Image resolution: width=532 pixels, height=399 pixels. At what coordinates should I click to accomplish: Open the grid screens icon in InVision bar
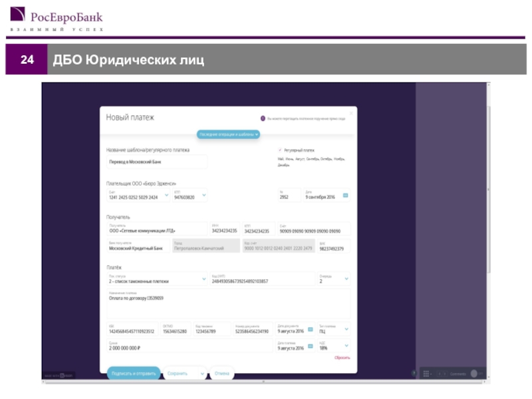(426, 374)
